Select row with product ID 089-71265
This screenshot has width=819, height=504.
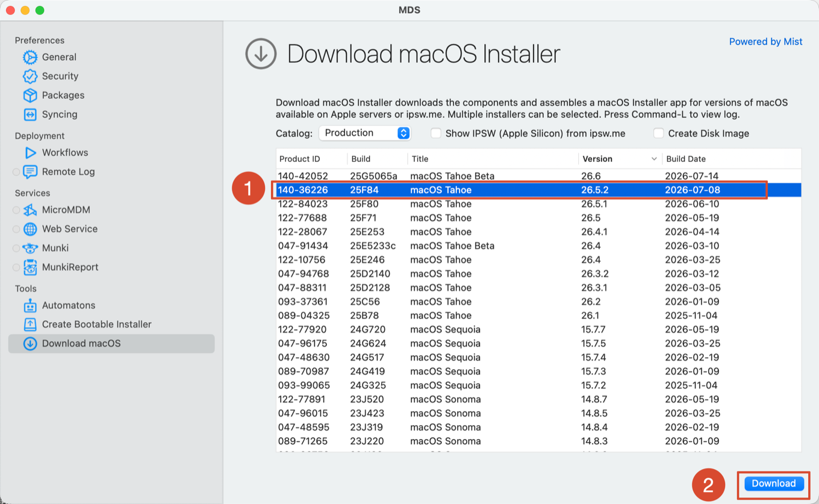pos(539,441)
